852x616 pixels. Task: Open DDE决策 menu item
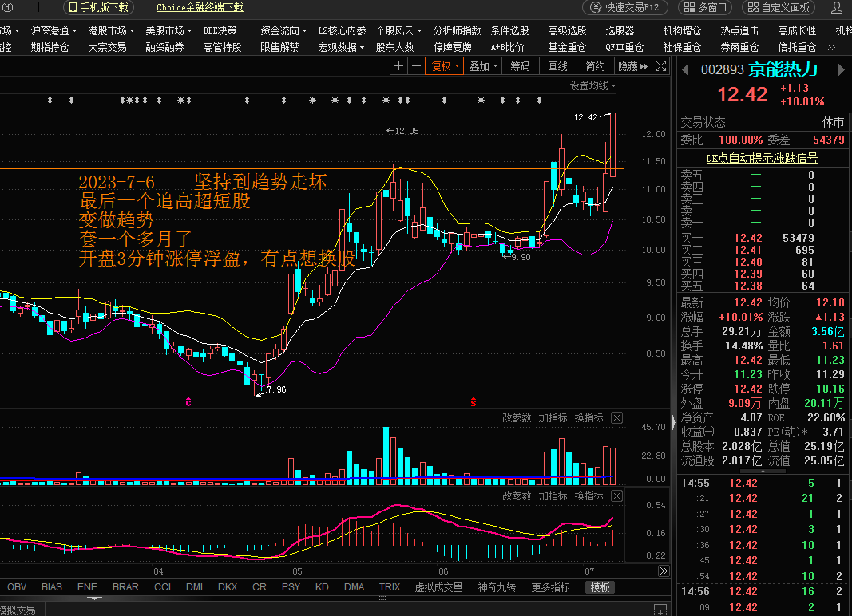pos(220,30)
